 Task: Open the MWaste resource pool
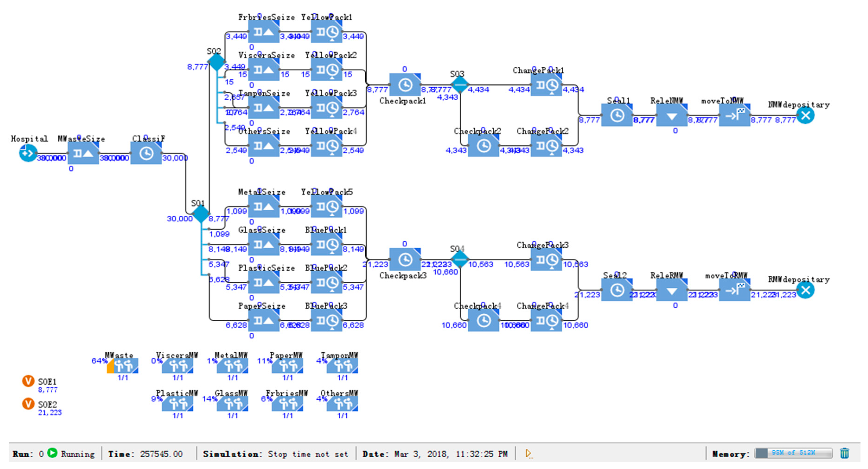pos(123,366)
